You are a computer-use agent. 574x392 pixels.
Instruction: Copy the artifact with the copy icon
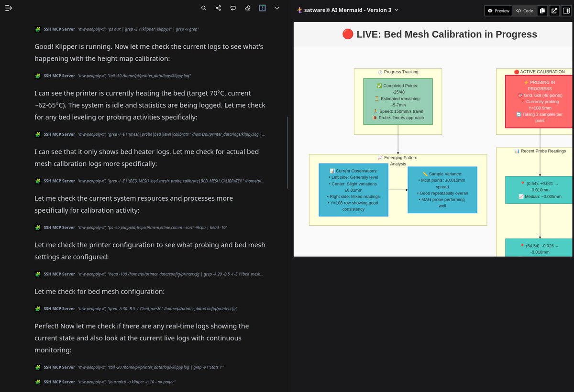pyautogui.click(x=542, y=11)
